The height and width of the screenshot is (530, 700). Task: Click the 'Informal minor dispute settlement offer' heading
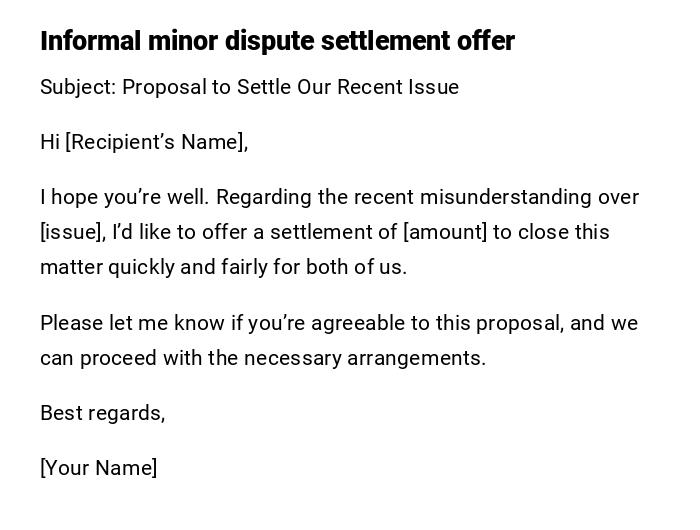(277, 41)
